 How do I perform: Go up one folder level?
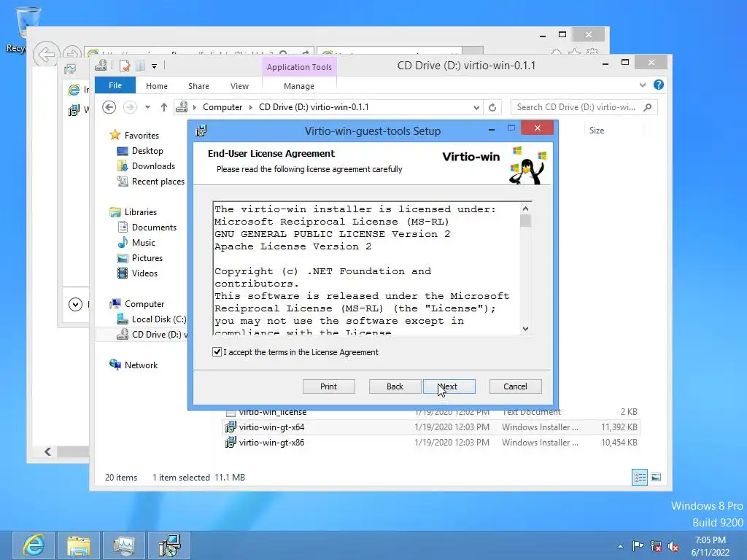click(x=164, y=107)
